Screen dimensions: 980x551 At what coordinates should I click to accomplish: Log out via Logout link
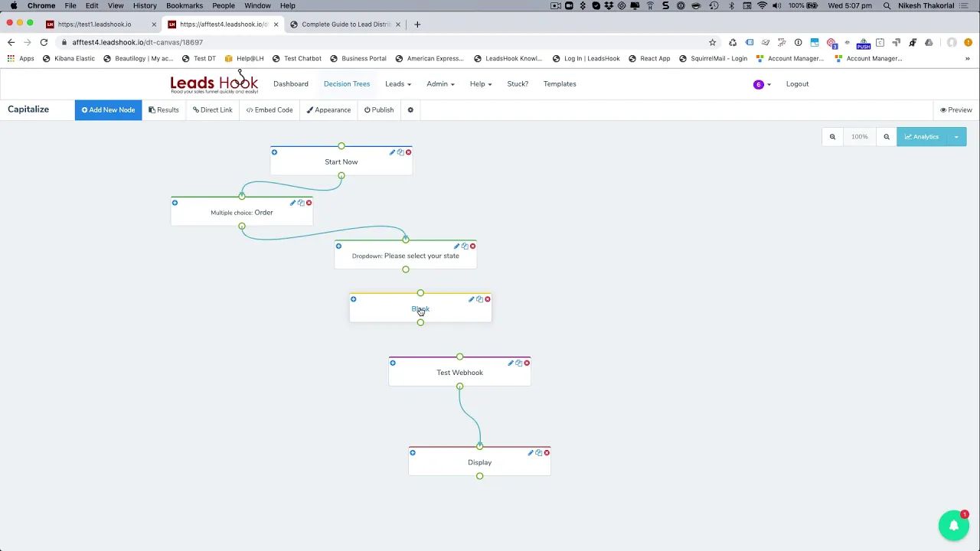pos(797,84)
